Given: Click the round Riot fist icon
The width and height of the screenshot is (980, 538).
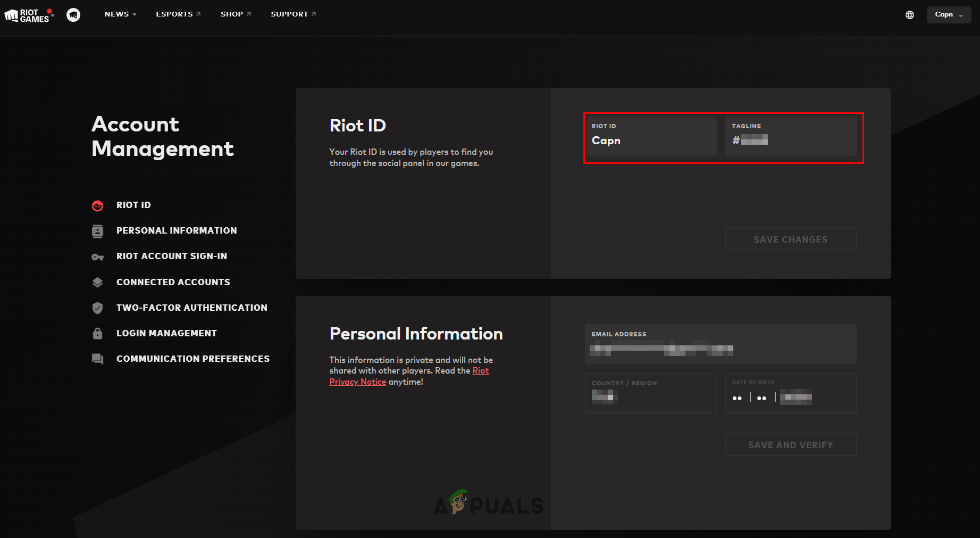Looking at the screenshot, I should pyautogui.click(x=73, y=15).
